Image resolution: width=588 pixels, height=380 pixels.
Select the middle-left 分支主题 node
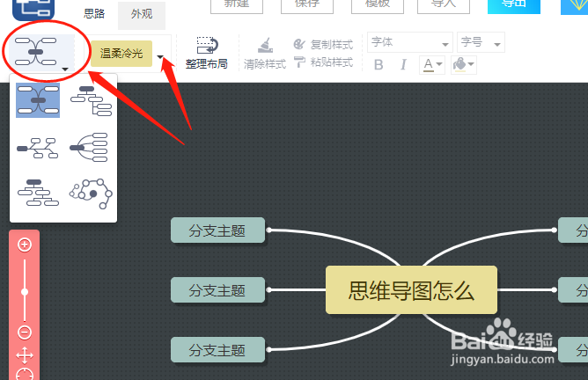tap(218, 290)
